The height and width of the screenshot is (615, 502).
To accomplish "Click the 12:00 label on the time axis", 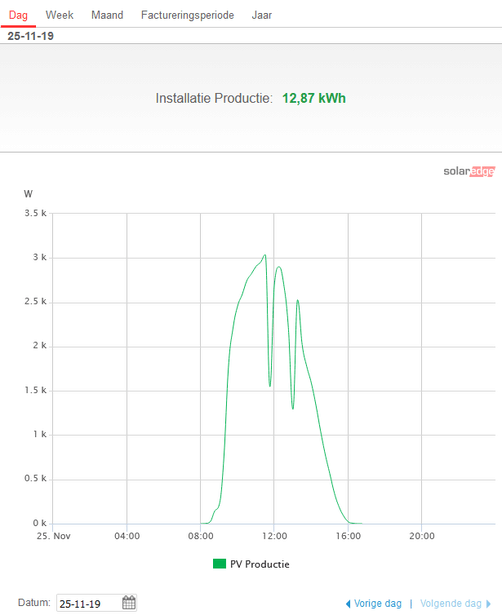I will [274, 536].
